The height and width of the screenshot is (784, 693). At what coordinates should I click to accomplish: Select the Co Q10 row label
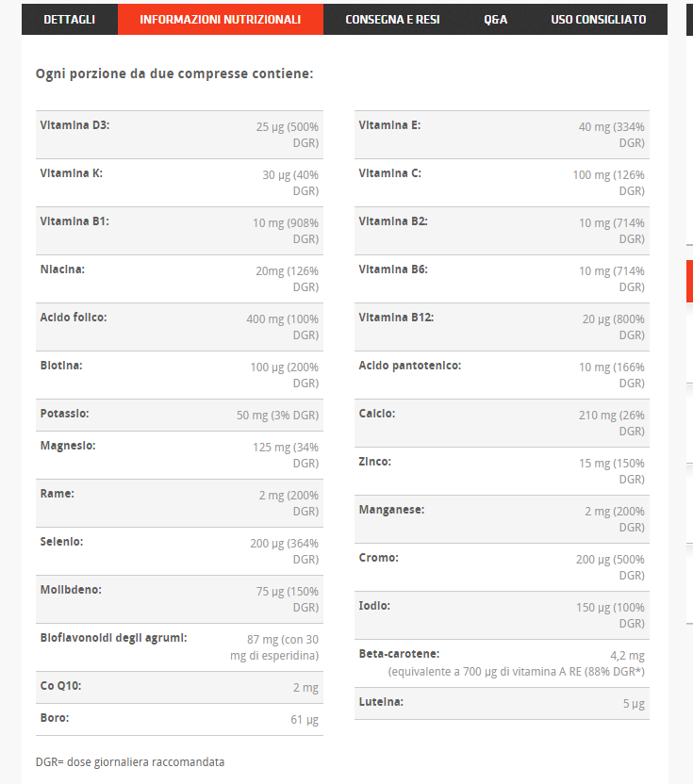[60, 686]
